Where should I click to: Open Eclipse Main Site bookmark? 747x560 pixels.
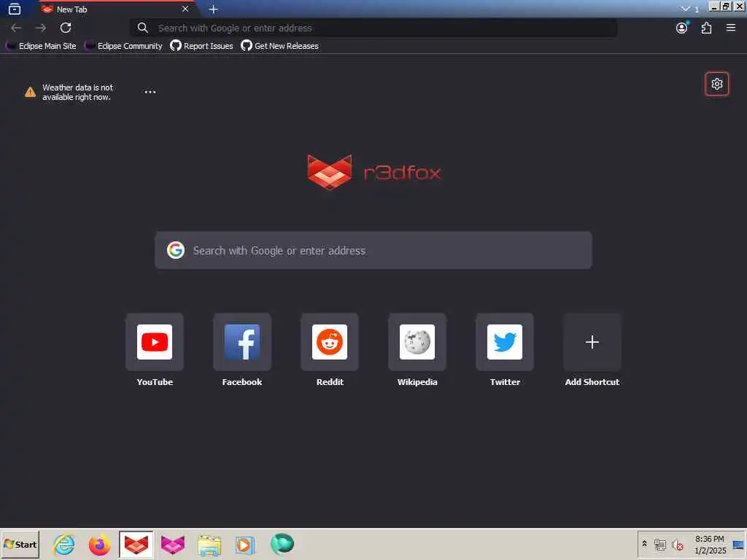point(41,46)
